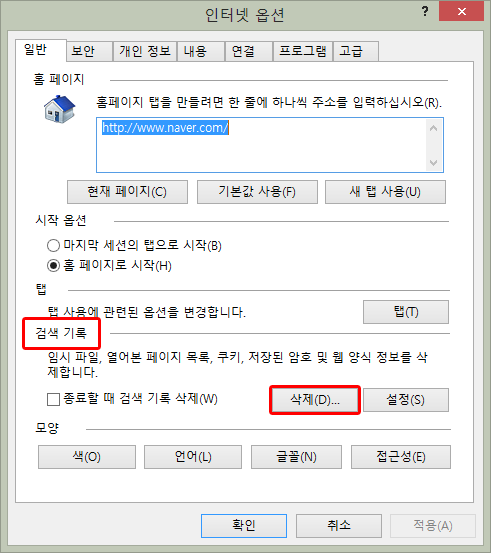This screenshot has width=491, height=553.
Task: Click the 삭제(D)... button
Action: (x=315, y=400)
